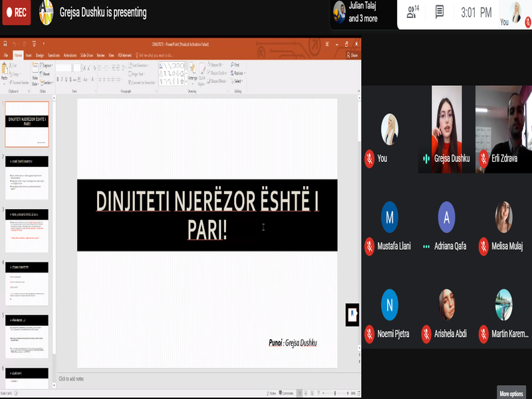Switch to the Insert ribbon tab

click(x=29, y=55)
